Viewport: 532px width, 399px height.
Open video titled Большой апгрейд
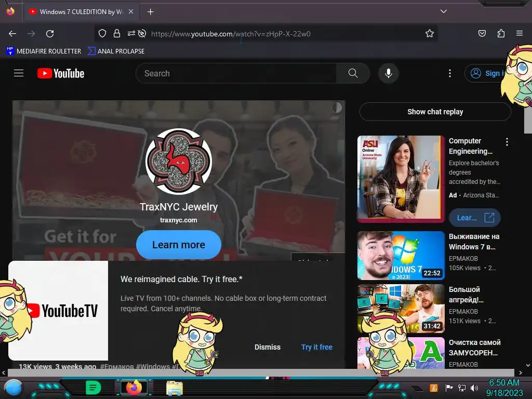(x=466, y=295)
